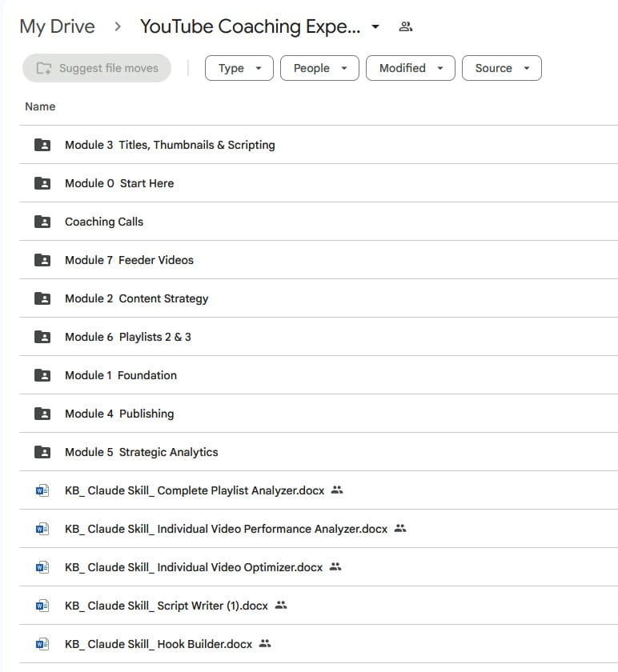Select the Module 7 Feeder Videos row

pos(319,260)
